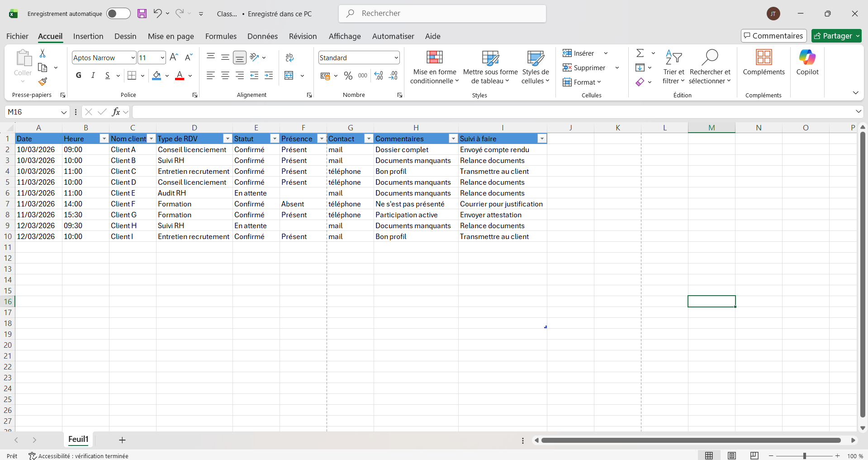Click the Commentaires button

click(773, 36)
